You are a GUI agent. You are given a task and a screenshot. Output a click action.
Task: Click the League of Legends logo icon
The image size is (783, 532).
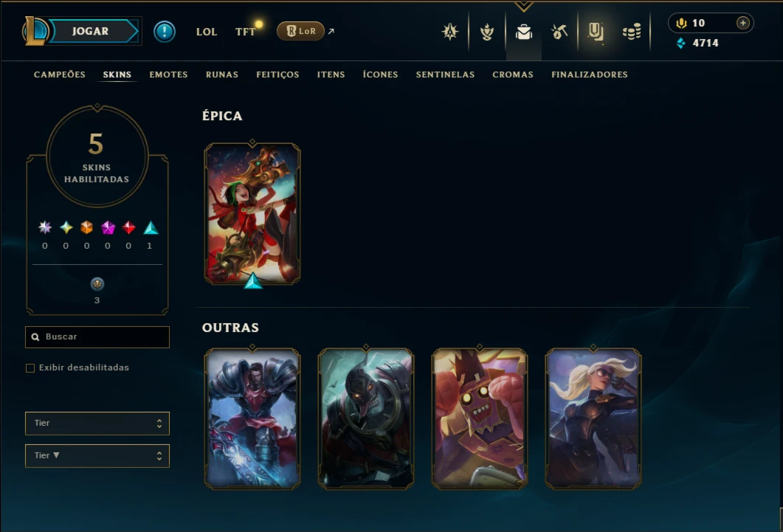[x=35, y=31]
